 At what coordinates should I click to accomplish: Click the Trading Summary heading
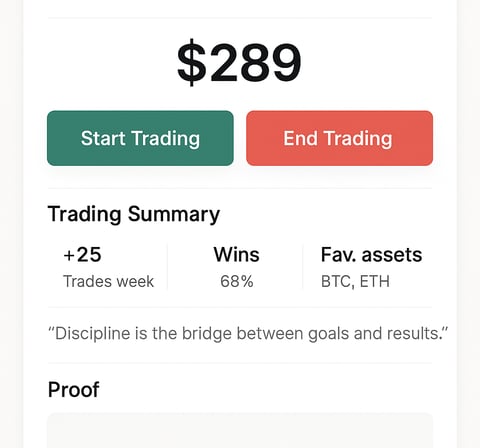pos(134,214)
